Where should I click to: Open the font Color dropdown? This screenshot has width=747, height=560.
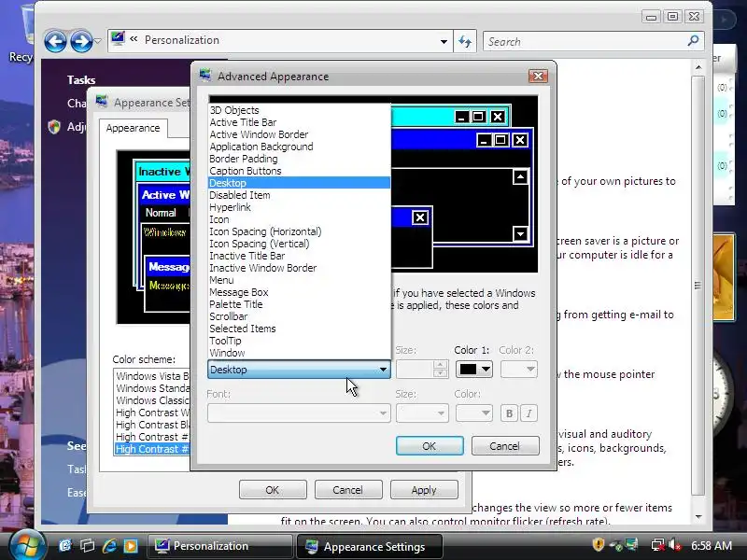[x=474, y=413]
